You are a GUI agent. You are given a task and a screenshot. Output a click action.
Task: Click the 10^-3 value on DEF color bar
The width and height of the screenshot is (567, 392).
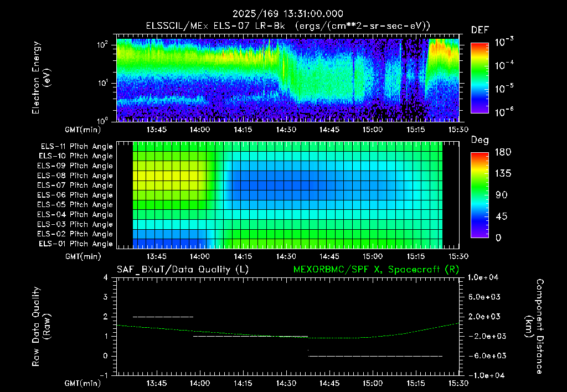click(x=504, y=42)
